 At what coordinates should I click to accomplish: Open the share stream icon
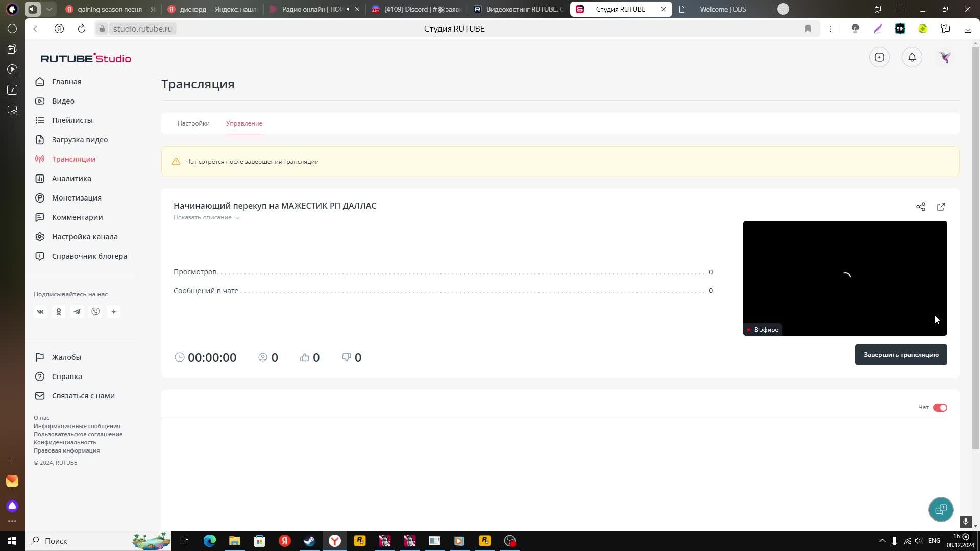(920, 207)
